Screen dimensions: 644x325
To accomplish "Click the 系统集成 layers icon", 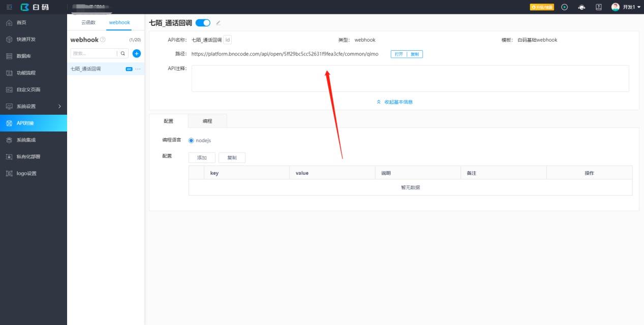I will point(9,140).
